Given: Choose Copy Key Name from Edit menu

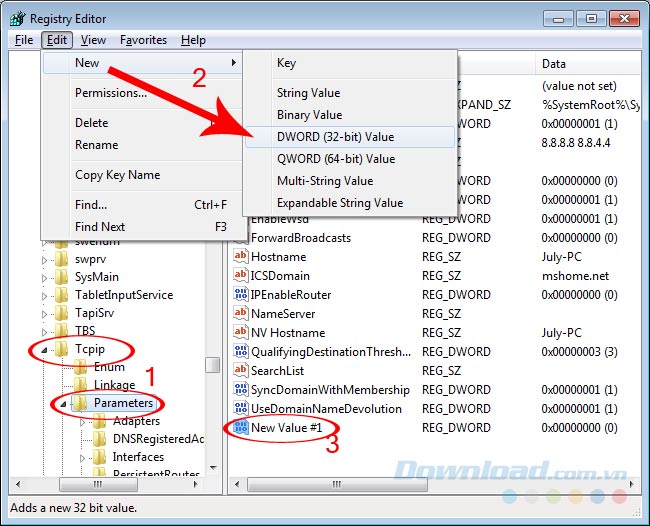Looking at the screenshot, I should click(x=142, y=175).
